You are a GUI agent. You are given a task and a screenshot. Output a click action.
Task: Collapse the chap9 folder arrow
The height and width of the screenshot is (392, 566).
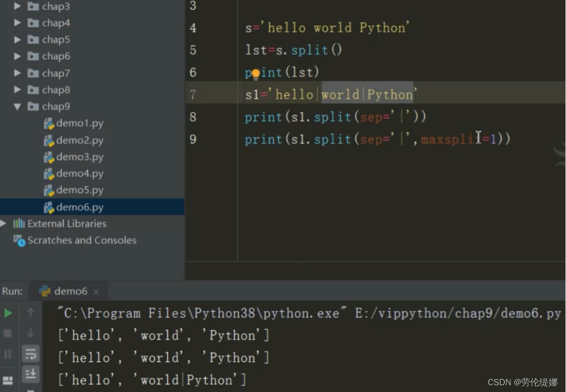click(x=17, y=107)
